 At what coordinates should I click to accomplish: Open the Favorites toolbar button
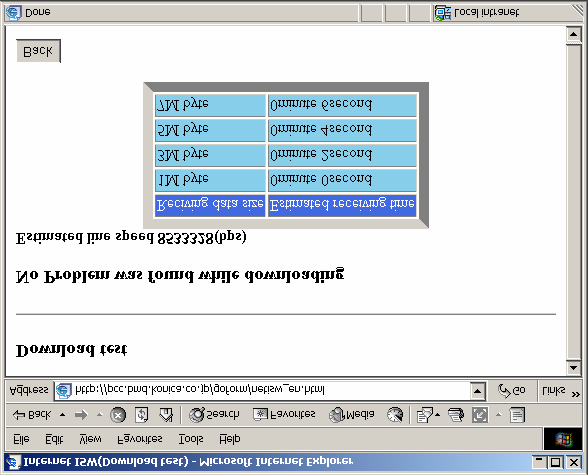[x=284, y=415]
